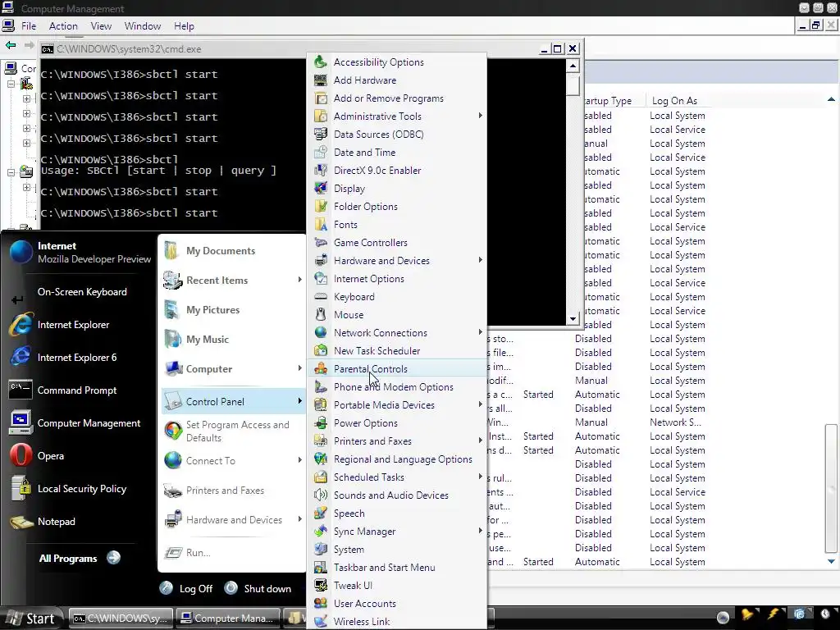Open the Help menu
Viewport: 840px width, 630px height.
coord(184,25)
